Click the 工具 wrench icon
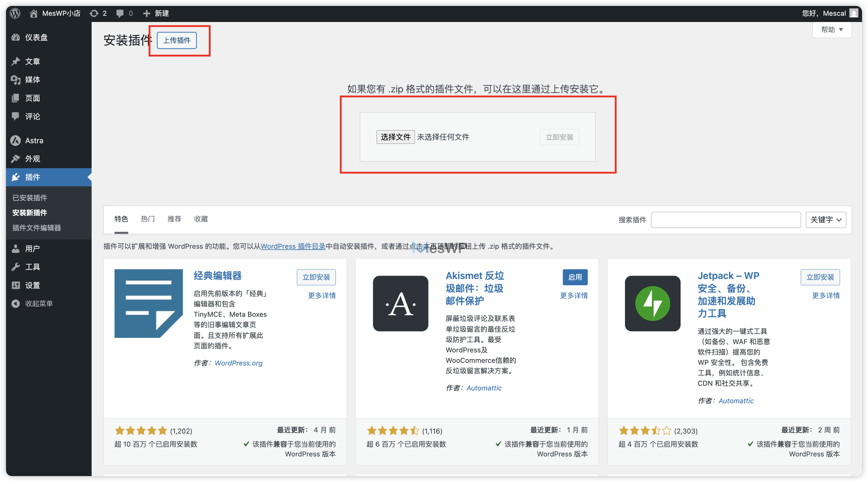This screenshot has width=868, height=482. pos(15,267)
